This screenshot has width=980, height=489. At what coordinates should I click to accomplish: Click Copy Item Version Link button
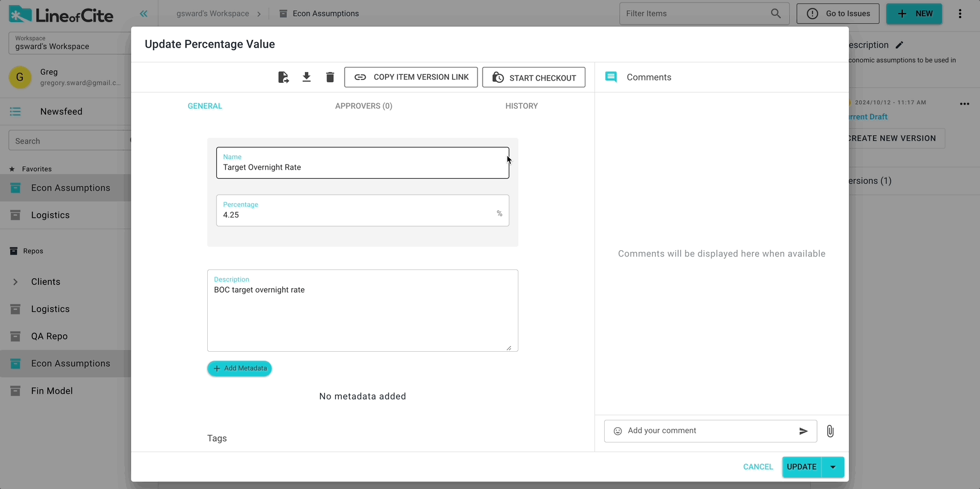pyautogui.click(x=411, y=77)
